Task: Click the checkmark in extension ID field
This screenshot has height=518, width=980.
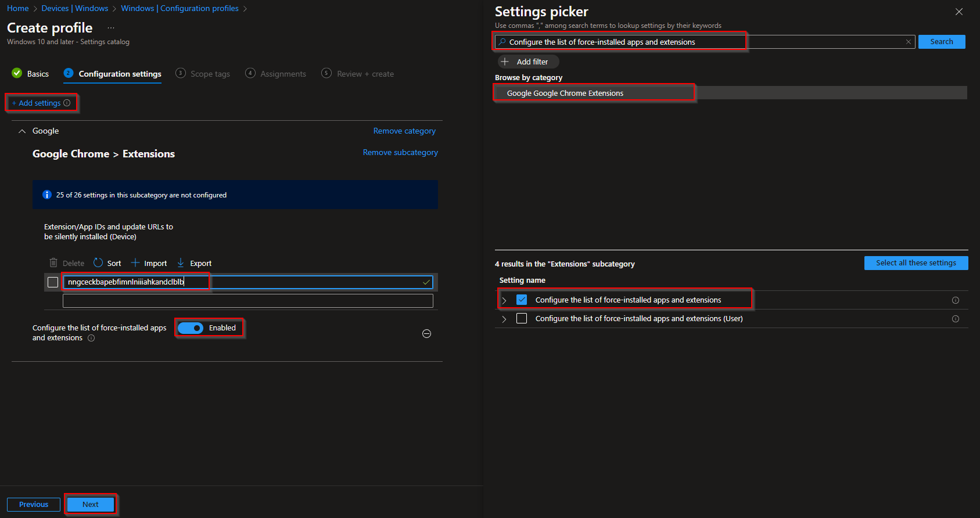Action: coord(426,282)
